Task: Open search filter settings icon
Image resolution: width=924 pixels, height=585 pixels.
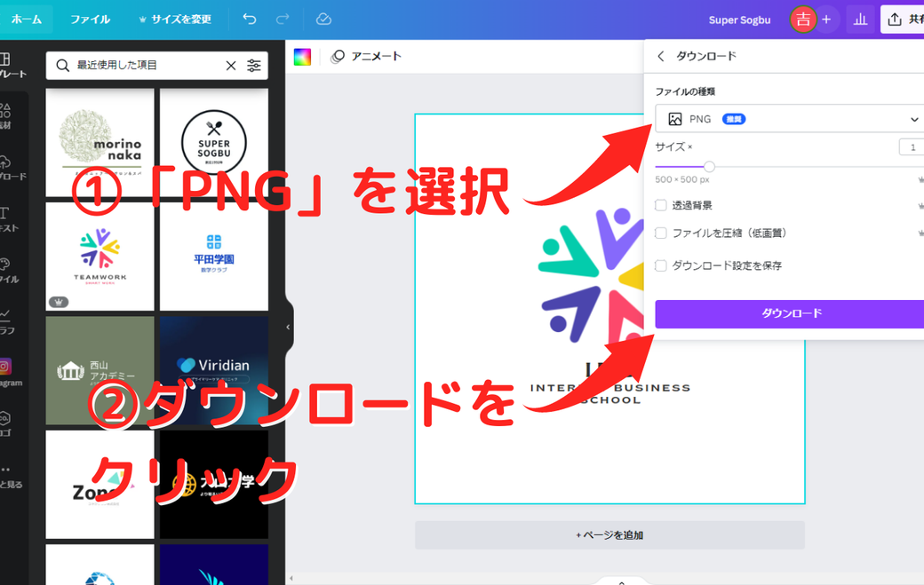Action: pos(254,66)
